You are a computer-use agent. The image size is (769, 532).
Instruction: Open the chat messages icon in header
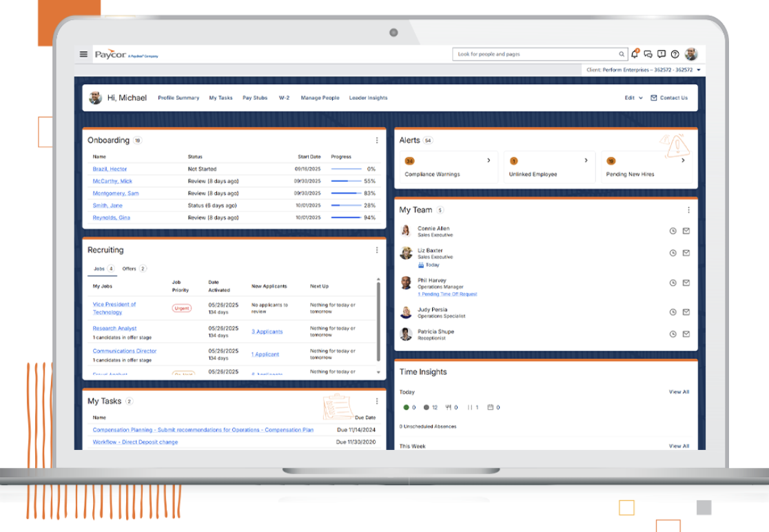(x=647, y=53)
